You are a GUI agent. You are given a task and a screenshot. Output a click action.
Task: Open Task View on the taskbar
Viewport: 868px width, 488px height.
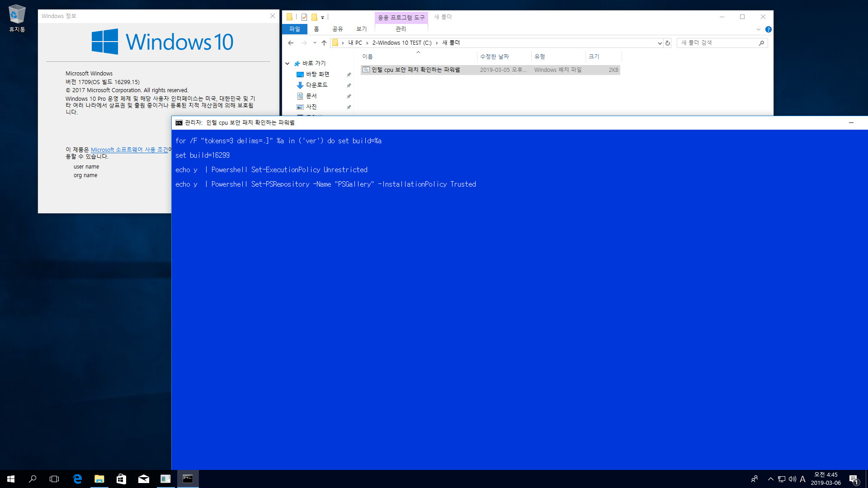54,479
